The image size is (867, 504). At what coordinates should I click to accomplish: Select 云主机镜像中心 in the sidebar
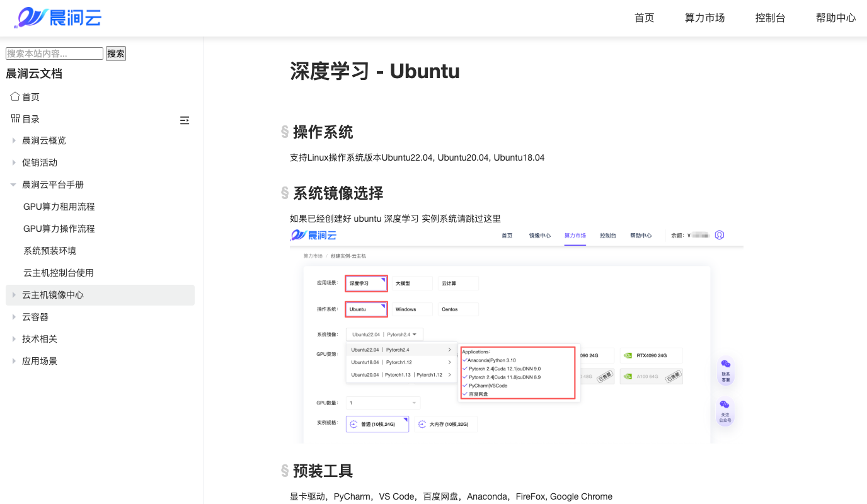click(53, 295)
